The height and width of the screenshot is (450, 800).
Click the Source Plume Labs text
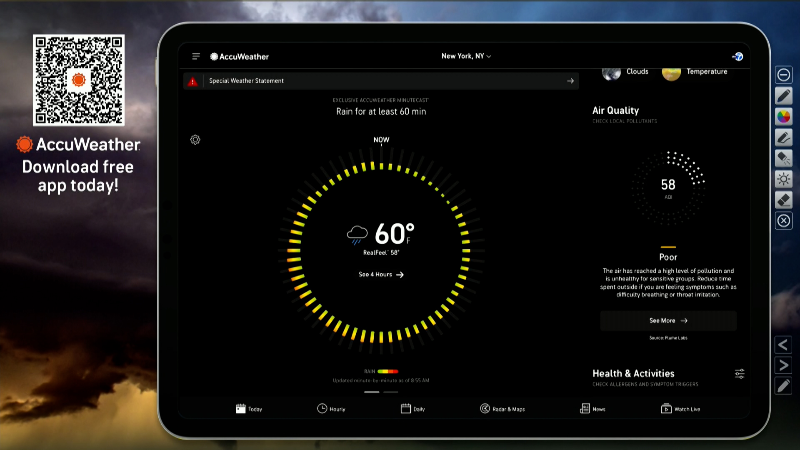pyautogui.click(x=668, y=338)
